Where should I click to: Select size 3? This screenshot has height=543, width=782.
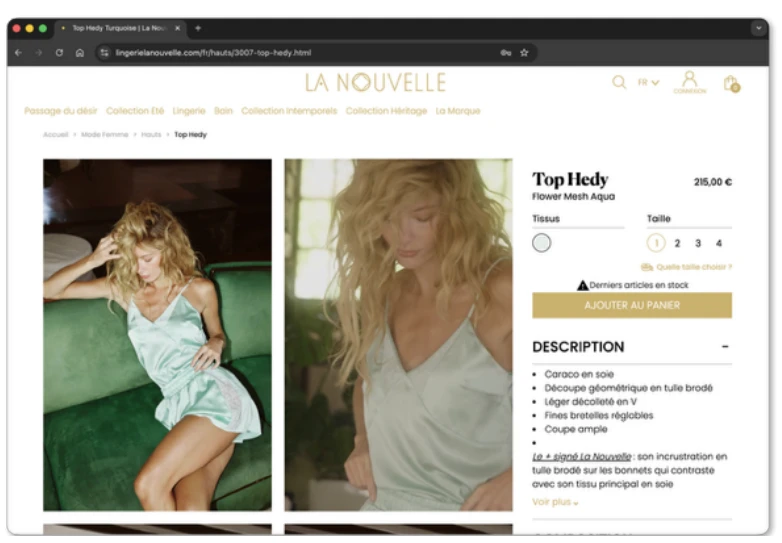tap(698, 243)
